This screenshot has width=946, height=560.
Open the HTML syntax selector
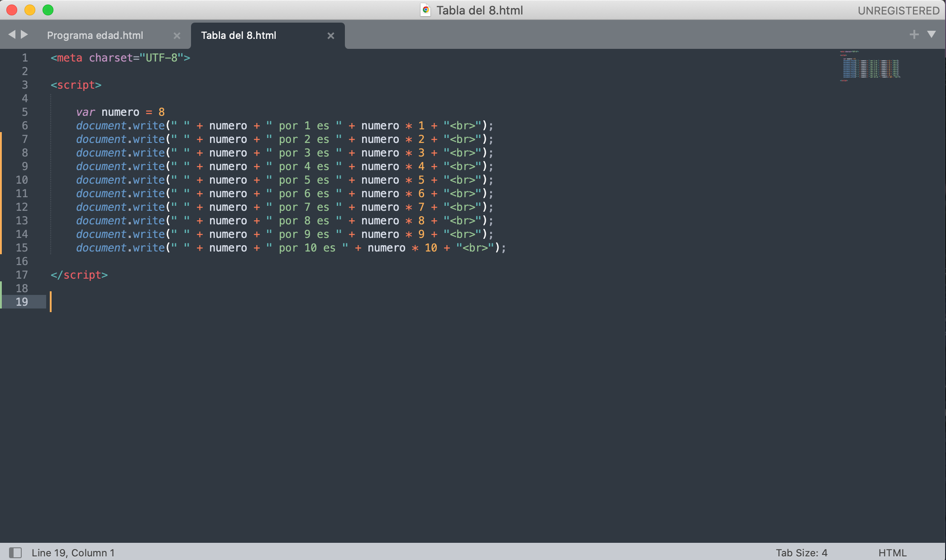point(892,553)
